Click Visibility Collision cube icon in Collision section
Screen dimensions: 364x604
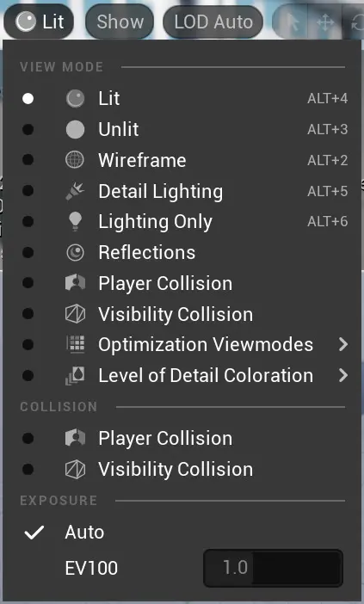(75, 470)
